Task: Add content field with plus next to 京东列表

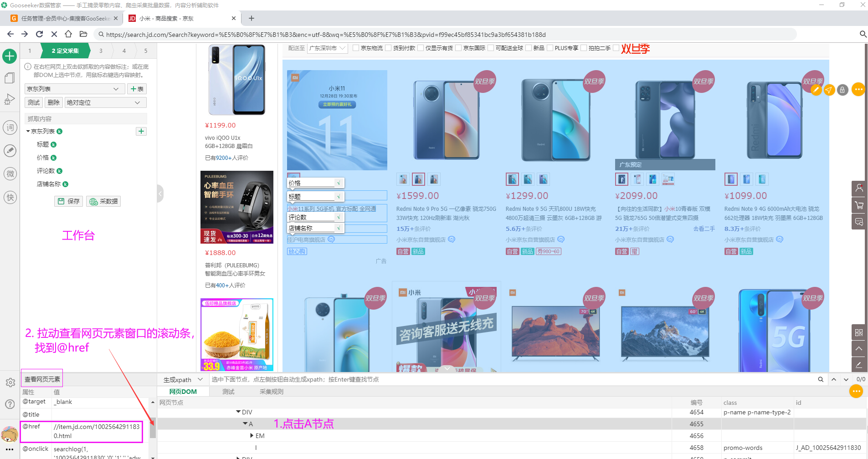Action: tap(141, 131)
